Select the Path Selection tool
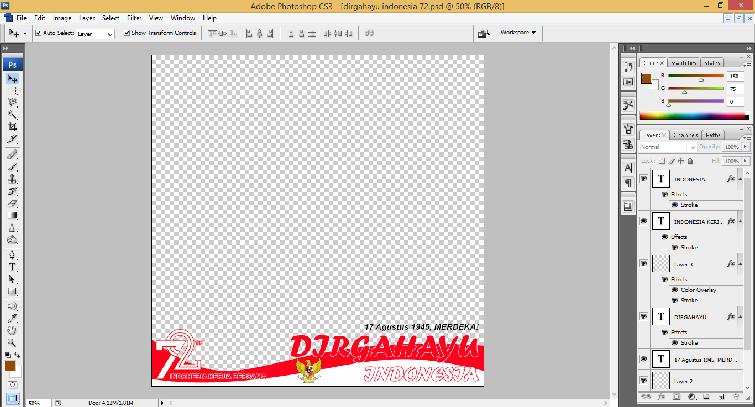Viewport: 755px width, 407px height. pos(13,279)
